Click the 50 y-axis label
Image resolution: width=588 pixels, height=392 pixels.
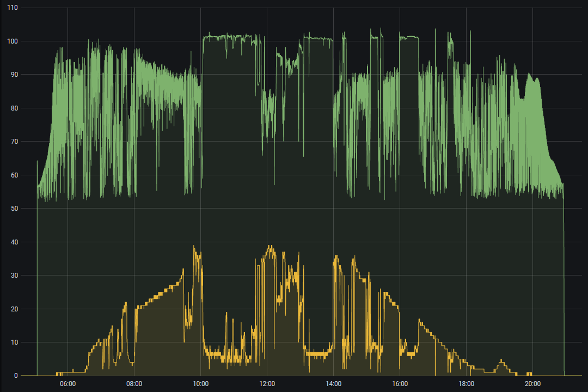(x=14, y=209)
